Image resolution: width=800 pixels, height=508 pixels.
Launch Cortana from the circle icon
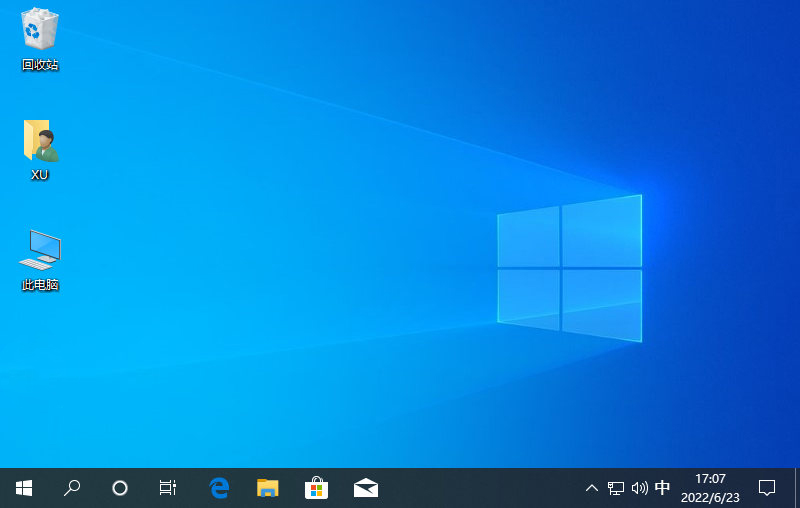pos(120,488)
